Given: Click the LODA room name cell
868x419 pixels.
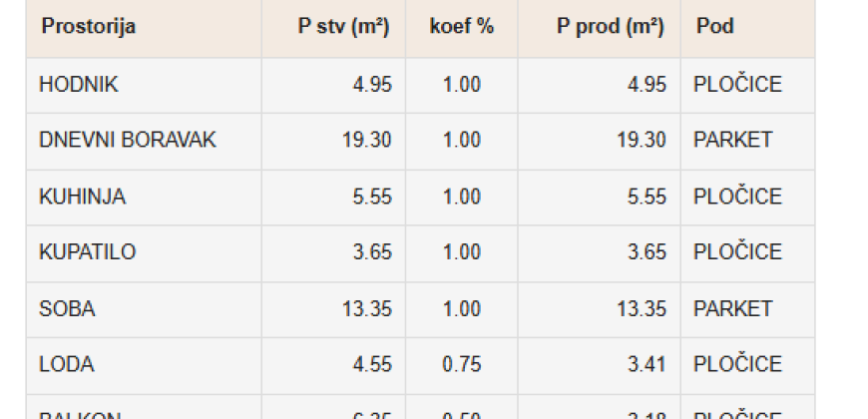Looking at the screenshot, I should click(x=66, y=365).
